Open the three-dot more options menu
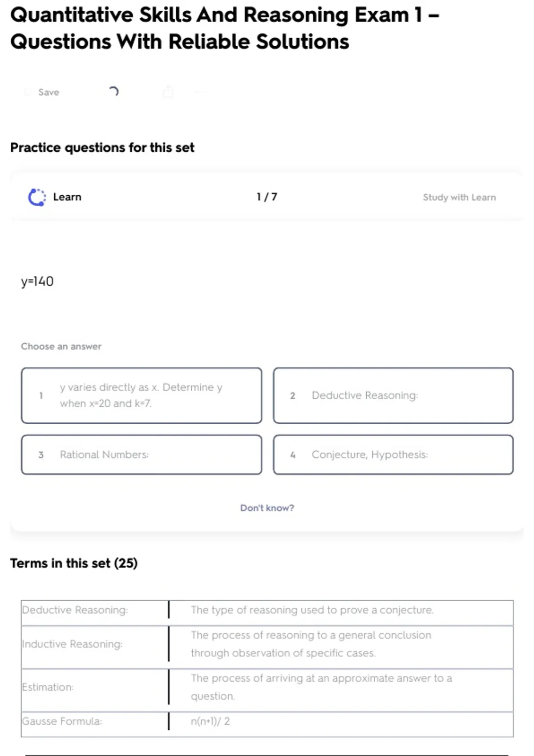The image size is (534, 756). point(201,92)
